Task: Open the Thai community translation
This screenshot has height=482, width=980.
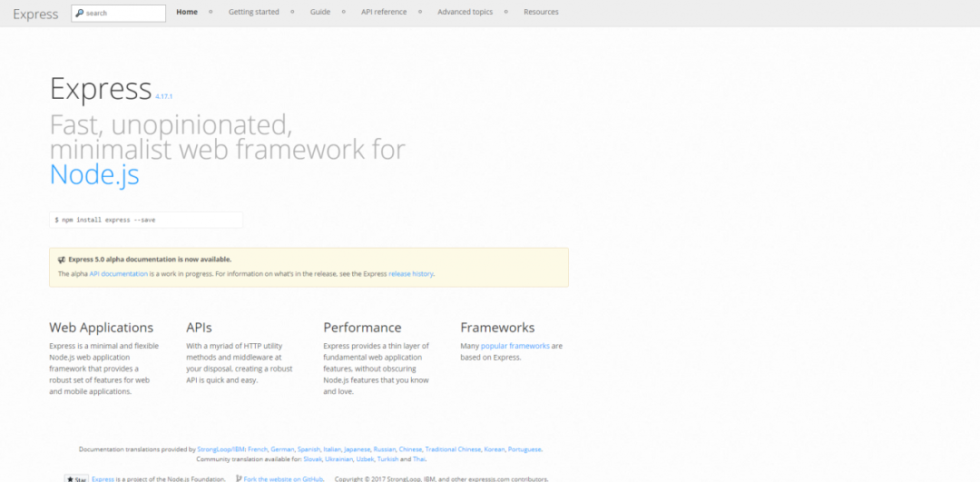Action: click(x=418, y=459)
